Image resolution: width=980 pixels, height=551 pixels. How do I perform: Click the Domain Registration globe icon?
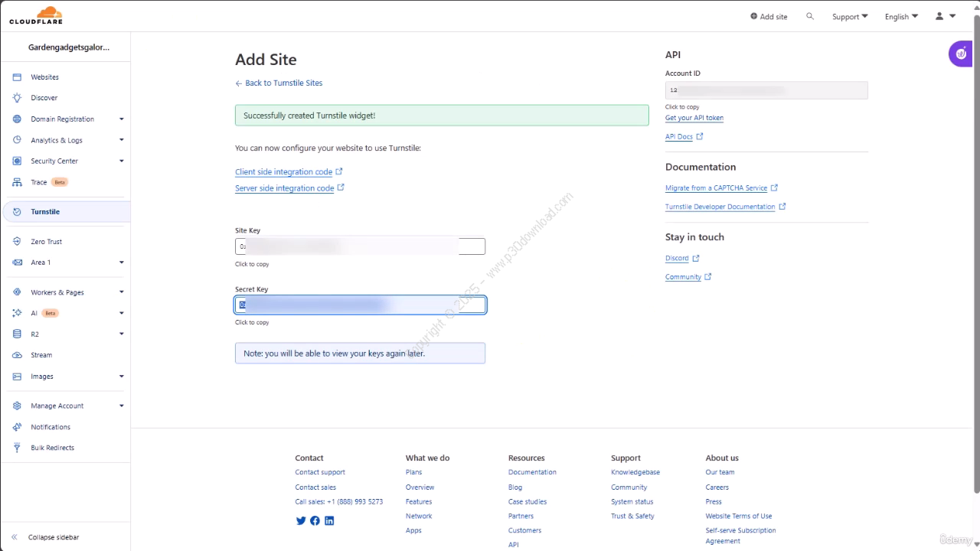coord(17,119)
